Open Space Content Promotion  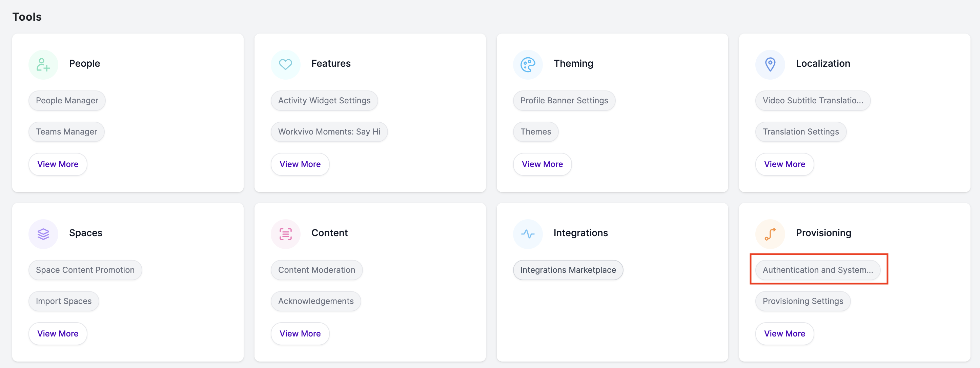(x=85, y=270)
